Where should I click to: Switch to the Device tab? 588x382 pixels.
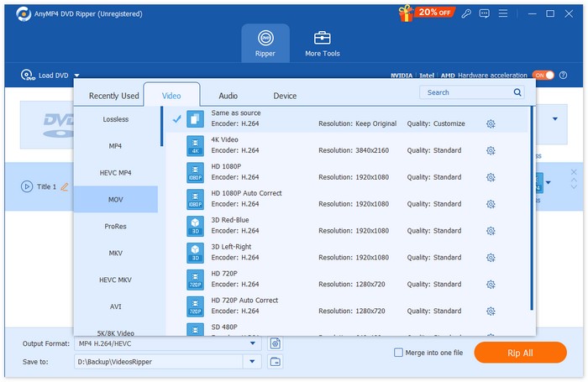click(x=285, y=96)
